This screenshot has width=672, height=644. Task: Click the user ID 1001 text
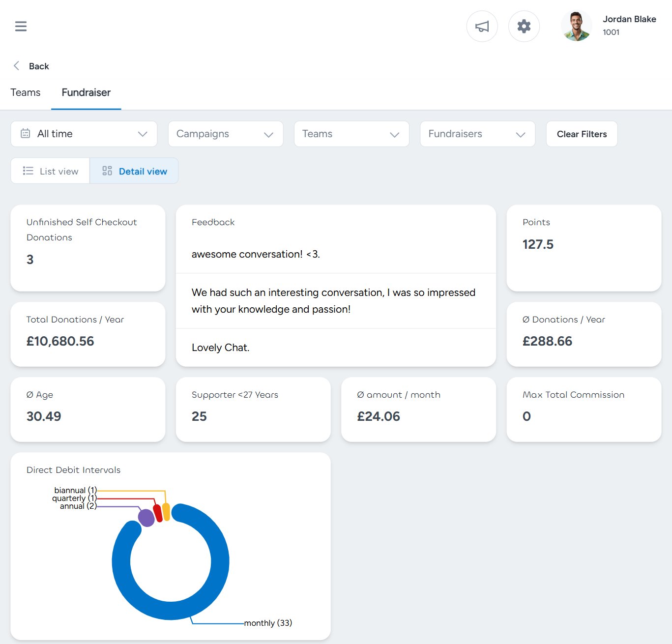(x=611, y=32)
